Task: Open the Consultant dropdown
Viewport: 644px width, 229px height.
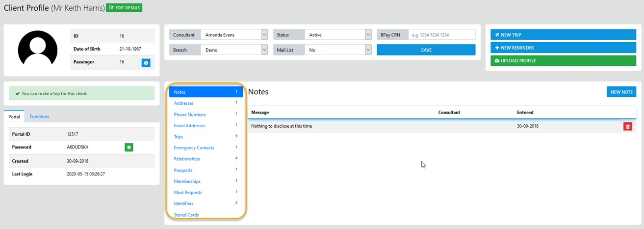Action: tap(233, 35)
